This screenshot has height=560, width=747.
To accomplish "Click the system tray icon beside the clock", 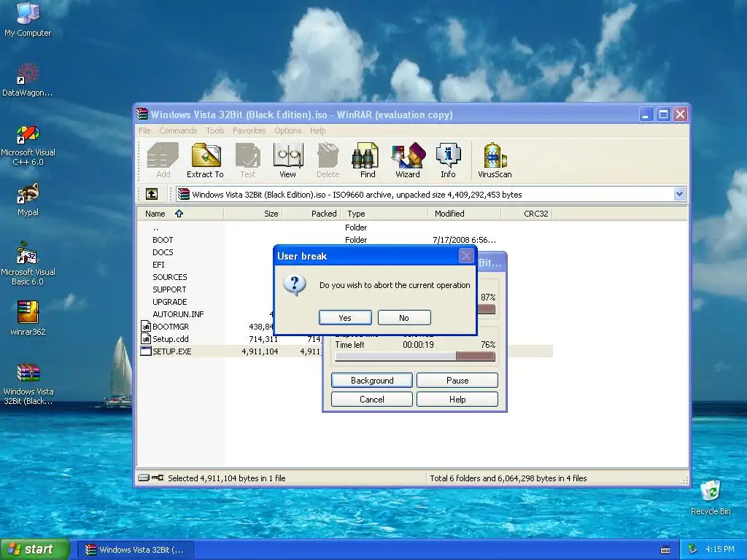I will [693, 549].
